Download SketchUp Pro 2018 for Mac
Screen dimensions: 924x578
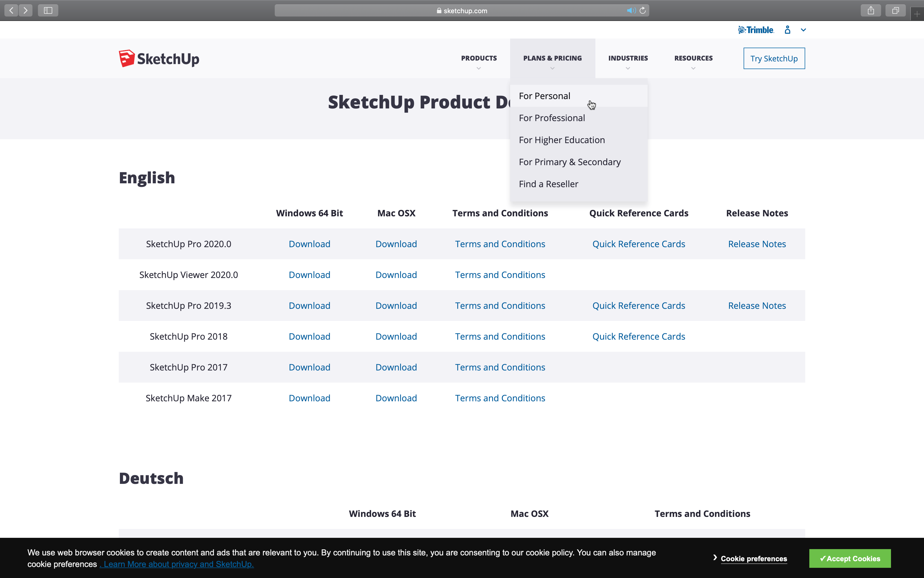pos(396,336)
